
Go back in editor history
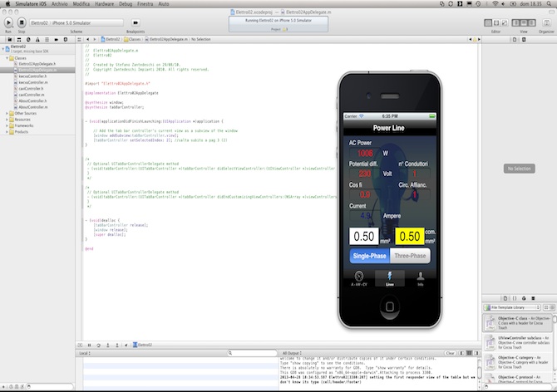[88, 39]
